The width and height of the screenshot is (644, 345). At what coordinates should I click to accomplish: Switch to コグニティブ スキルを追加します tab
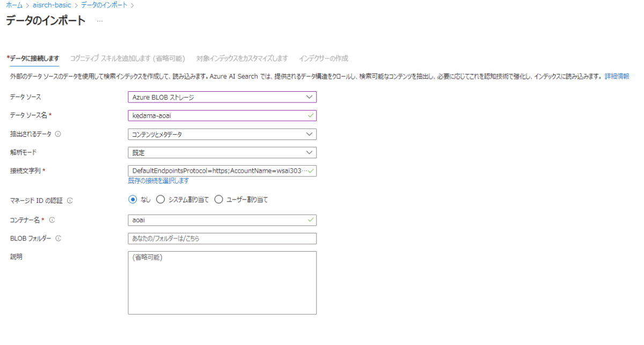click(127, 58)
